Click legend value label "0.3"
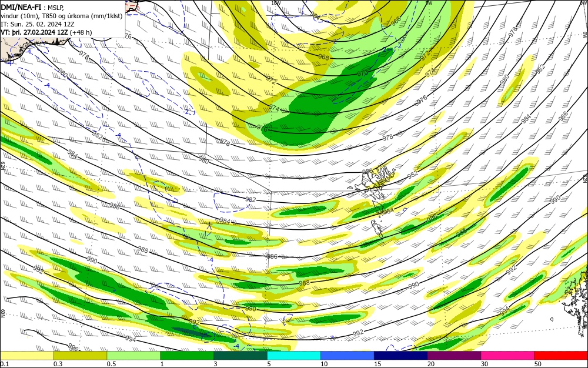 tap(58, 364)
